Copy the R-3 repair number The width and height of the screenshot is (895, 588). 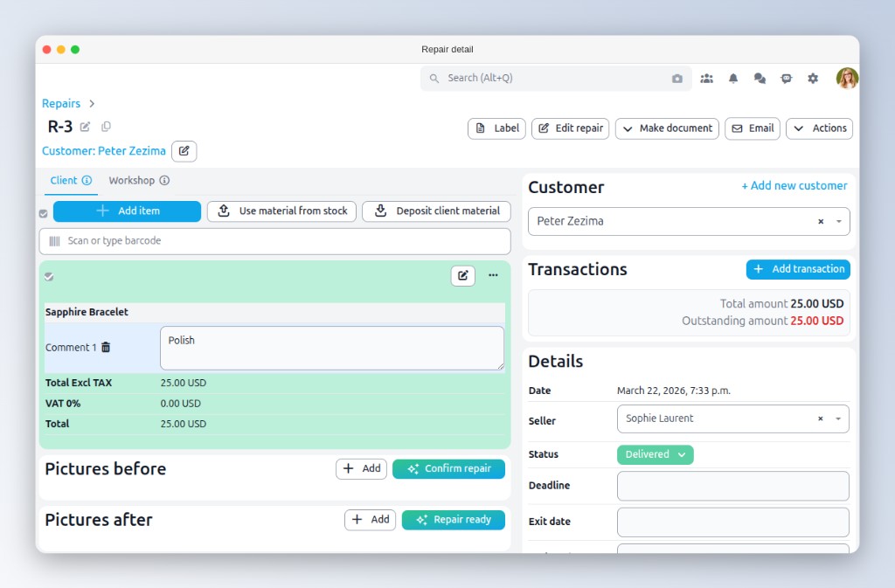coord(107,127)
